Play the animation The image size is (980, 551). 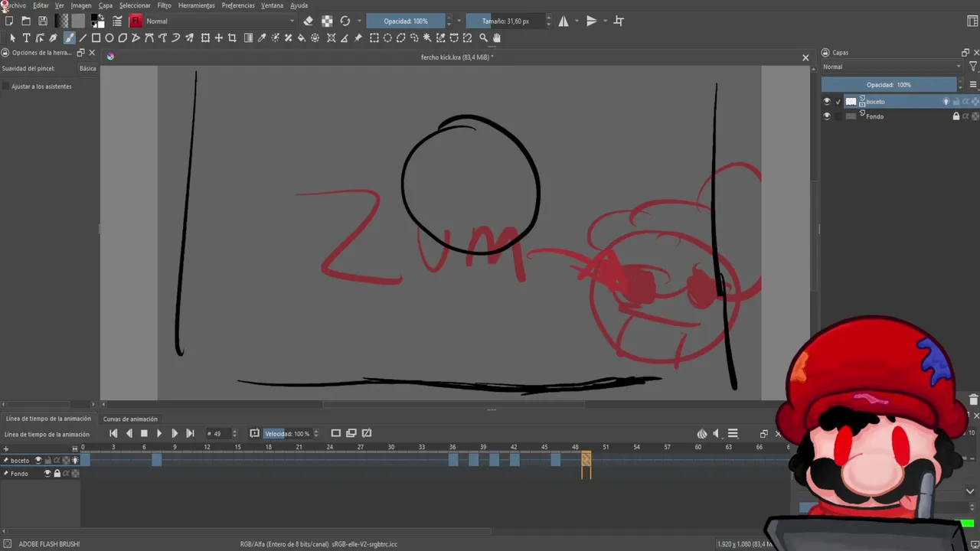(x=159, y=433)
